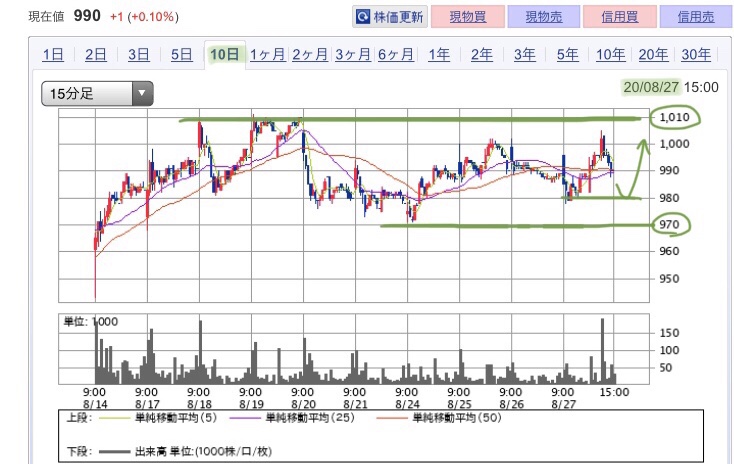The height and width of the screenshot is (464, 734).
Task: Click the 1,010 price axis label
Action: point(675,117)
